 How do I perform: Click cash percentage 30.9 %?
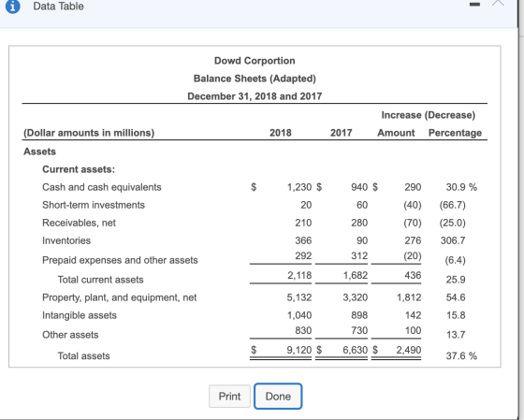(x=461, y=187)
